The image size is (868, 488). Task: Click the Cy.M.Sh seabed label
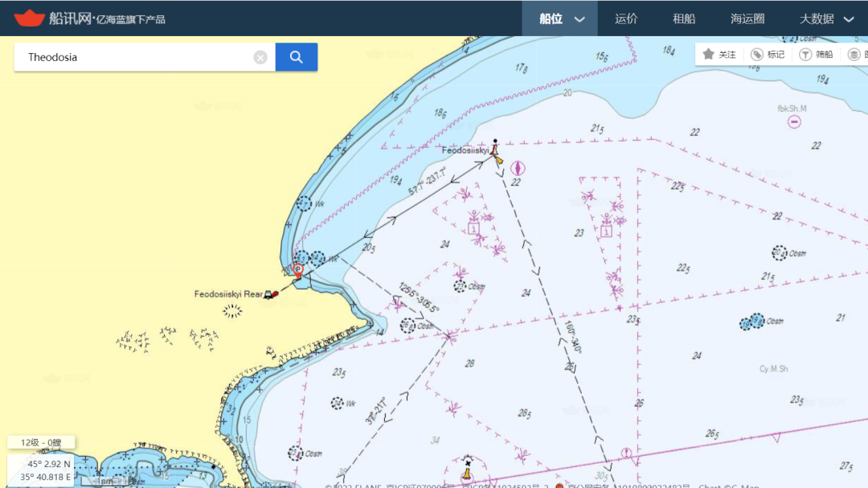[x=773, y=369]
